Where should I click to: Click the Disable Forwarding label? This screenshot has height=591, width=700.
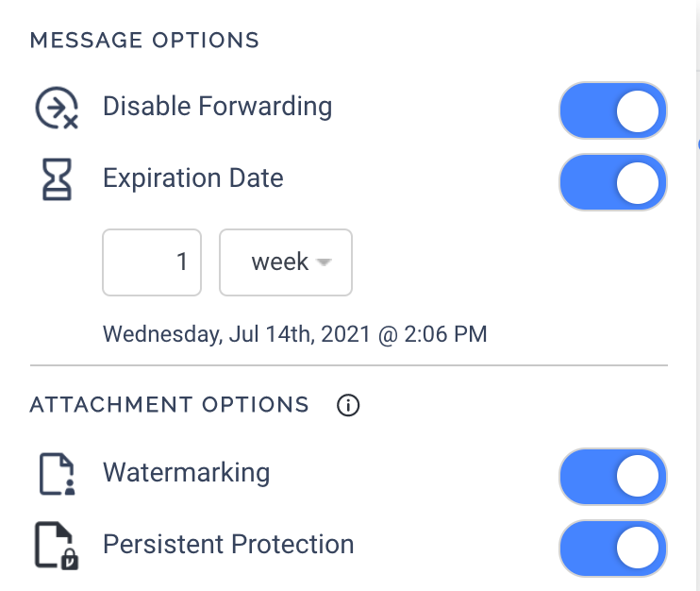pos(217,107)
